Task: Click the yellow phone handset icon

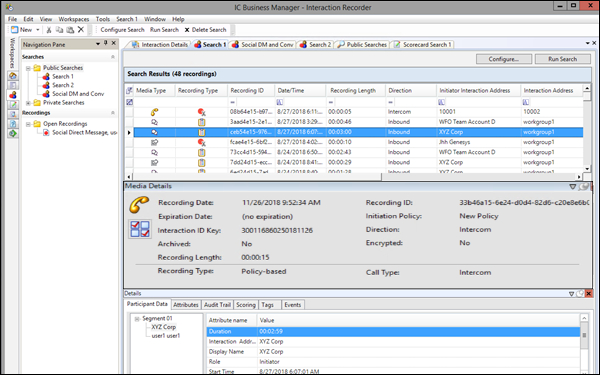Action: 139,204
